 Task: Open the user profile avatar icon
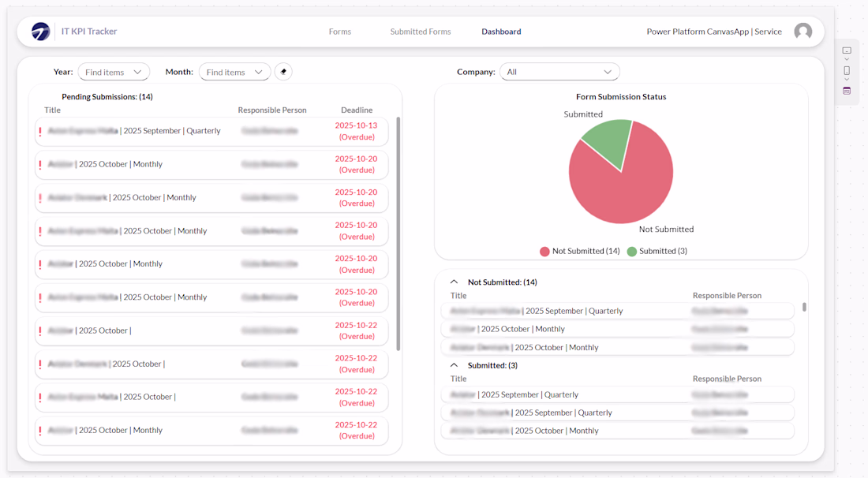(x=803, y=32)
